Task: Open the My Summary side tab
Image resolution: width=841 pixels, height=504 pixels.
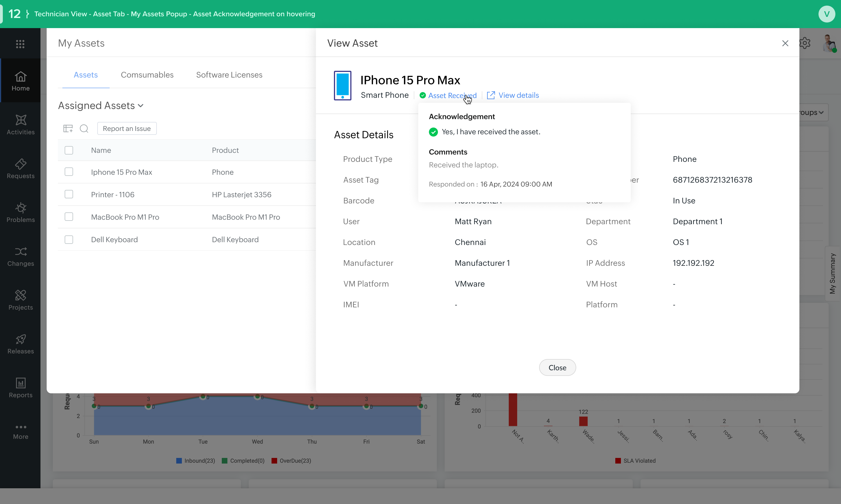Action: pyautogui.click(x=832, y=273)
